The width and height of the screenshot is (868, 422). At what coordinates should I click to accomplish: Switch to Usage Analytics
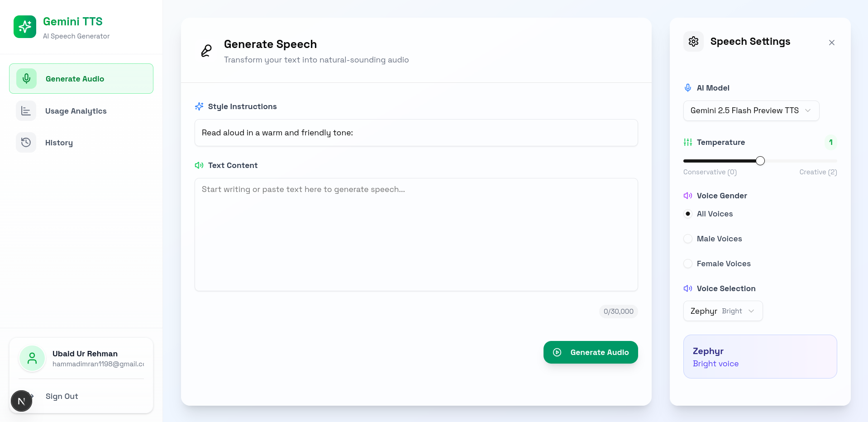[x=76, y=110]
